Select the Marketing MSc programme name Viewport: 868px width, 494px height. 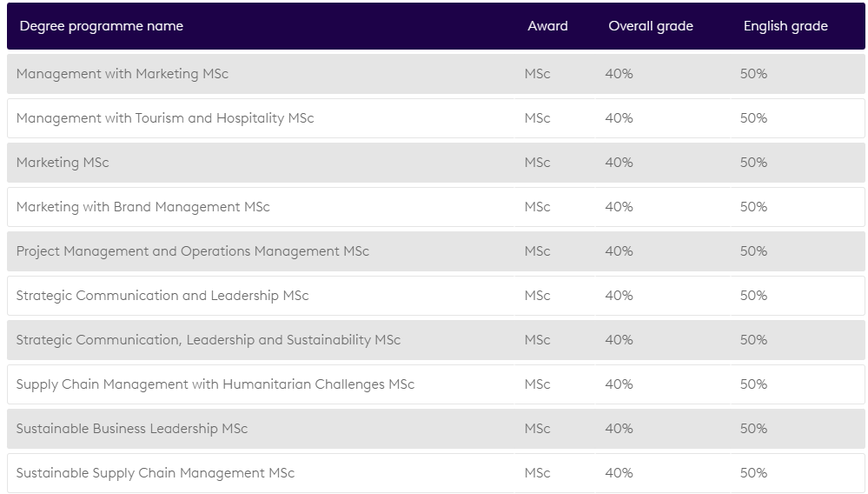pos(63,163)
